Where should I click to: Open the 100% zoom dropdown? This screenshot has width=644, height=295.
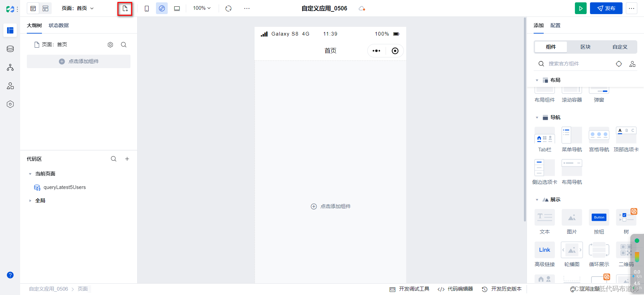pos(202,8)
